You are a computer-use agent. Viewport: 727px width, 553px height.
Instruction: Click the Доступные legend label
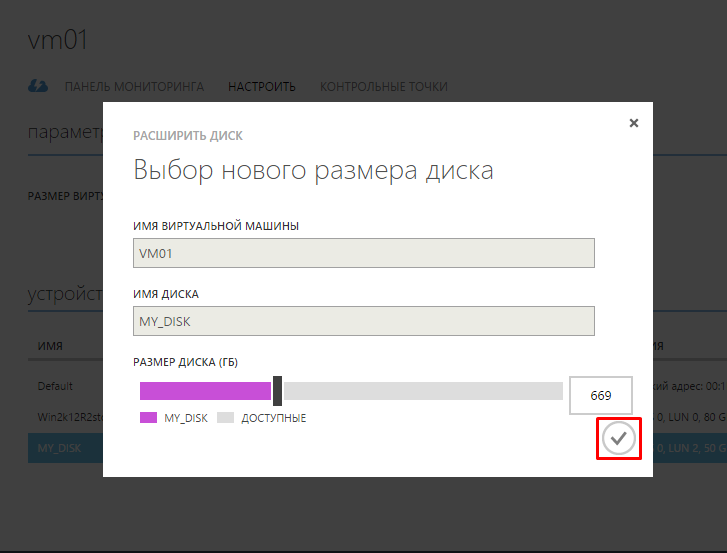pos(273,418)
